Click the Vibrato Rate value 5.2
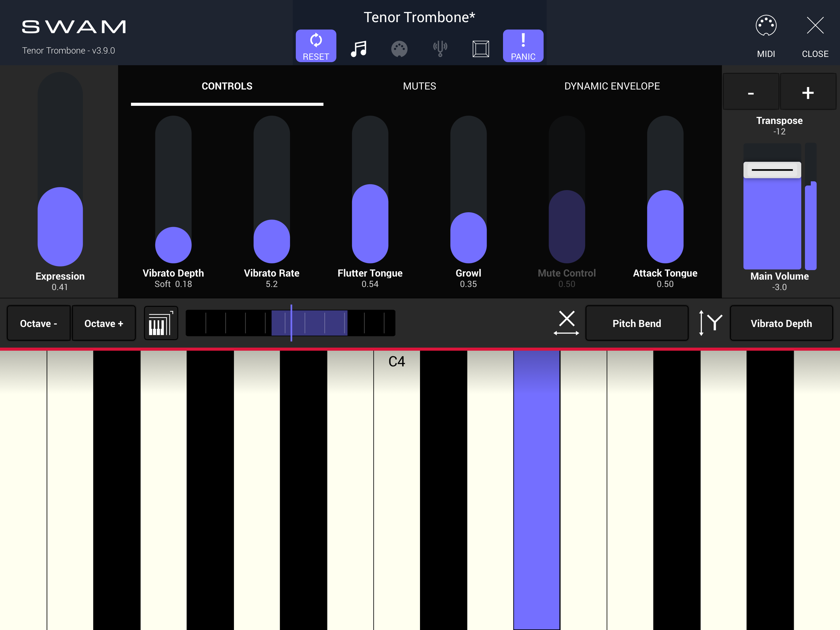 point(271,284)
